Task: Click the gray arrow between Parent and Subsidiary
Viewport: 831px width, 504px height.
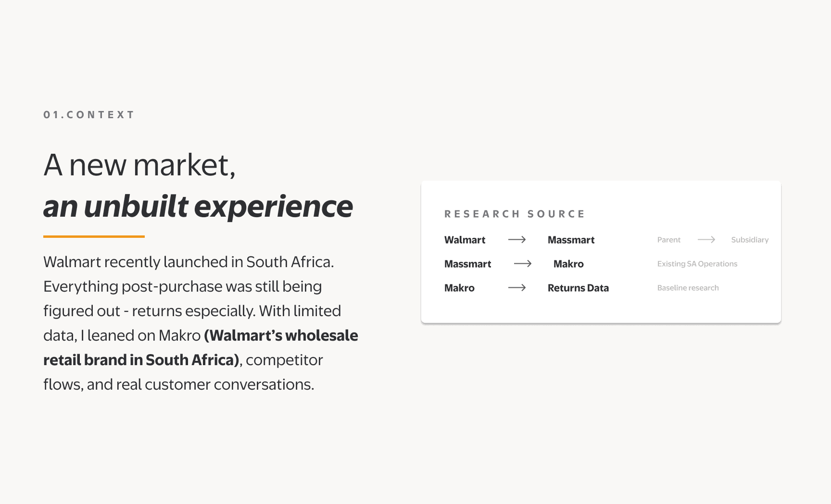Action: tap(706, 240)
